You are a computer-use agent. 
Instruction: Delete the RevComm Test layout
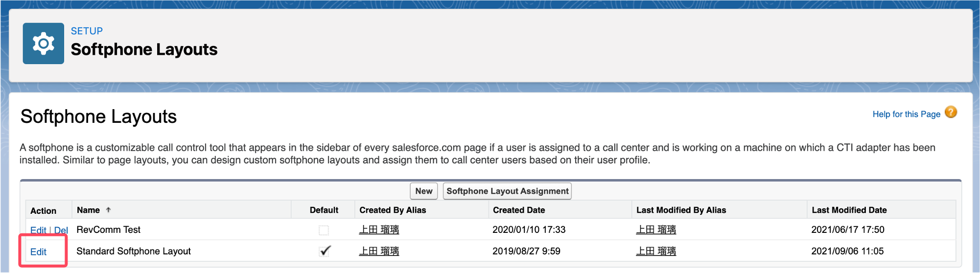(61, 230)
